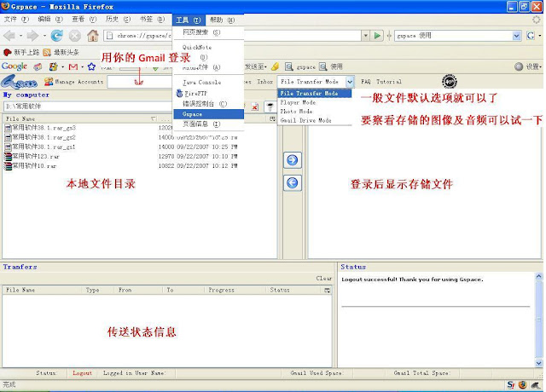Click the left arrow download button
The width and height of the screenshot is (546, 392).
[293, 182]
